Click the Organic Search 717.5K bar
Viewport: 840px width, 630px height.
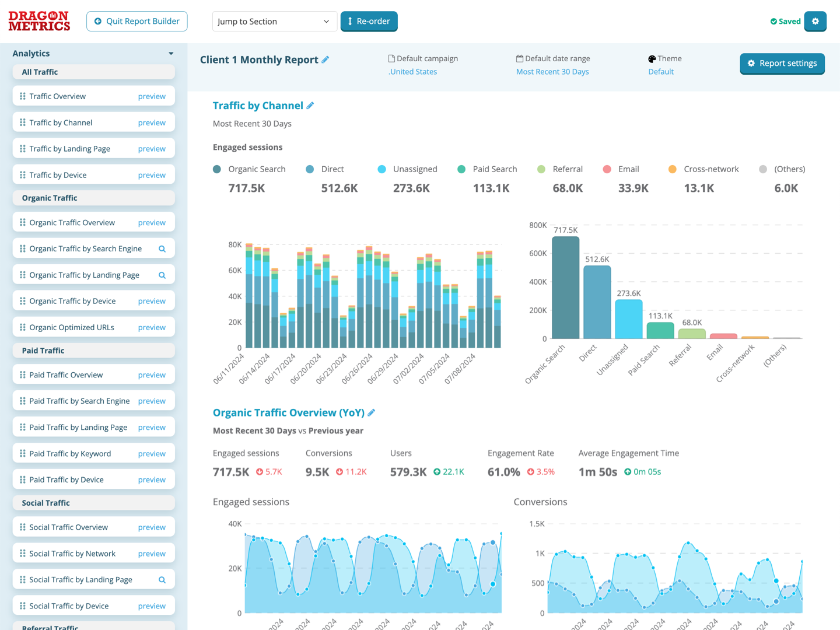point(565,288)
